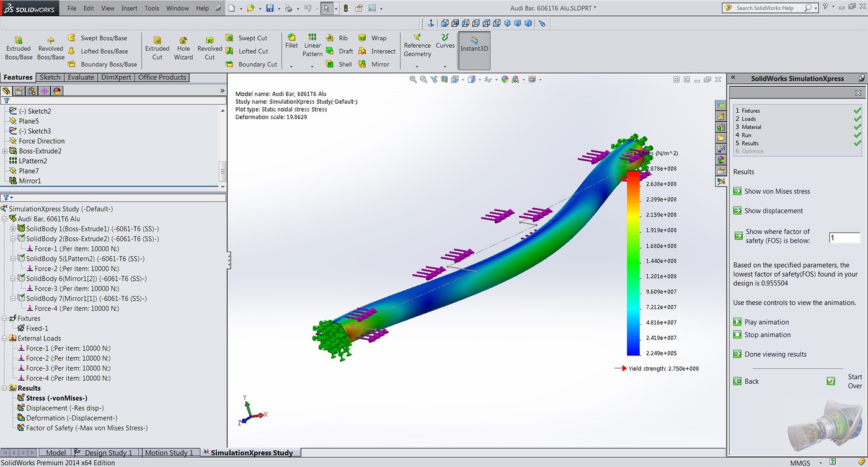Click the Rebuild traffic light icon

(x=345, y=8)
